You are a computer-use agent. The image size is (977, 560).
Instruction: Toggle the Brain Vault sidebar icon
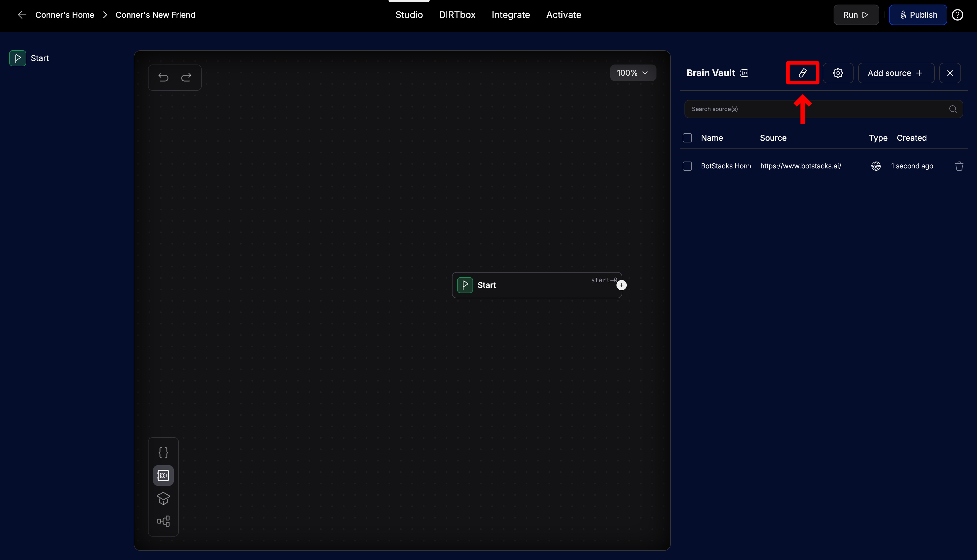pyautogui.click(x=163, y=476)
